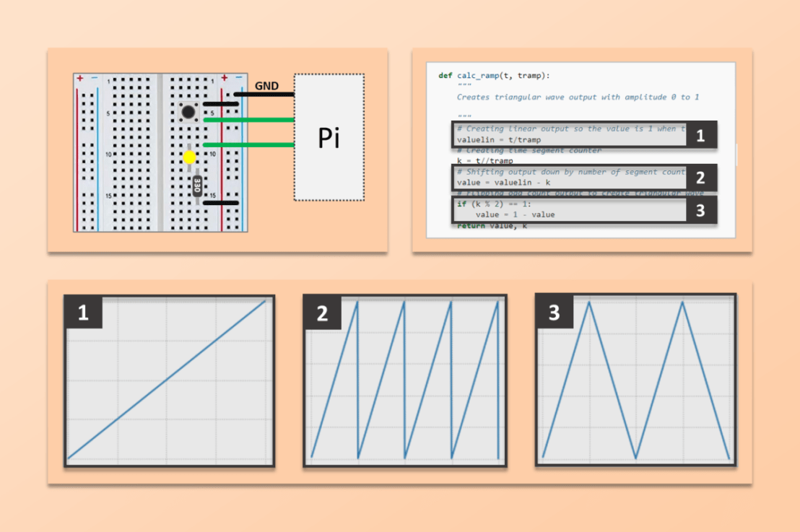This screenshot has width=800, height=532.
Task: Select the 330 ohm resistor
Action: coord(196,186)
